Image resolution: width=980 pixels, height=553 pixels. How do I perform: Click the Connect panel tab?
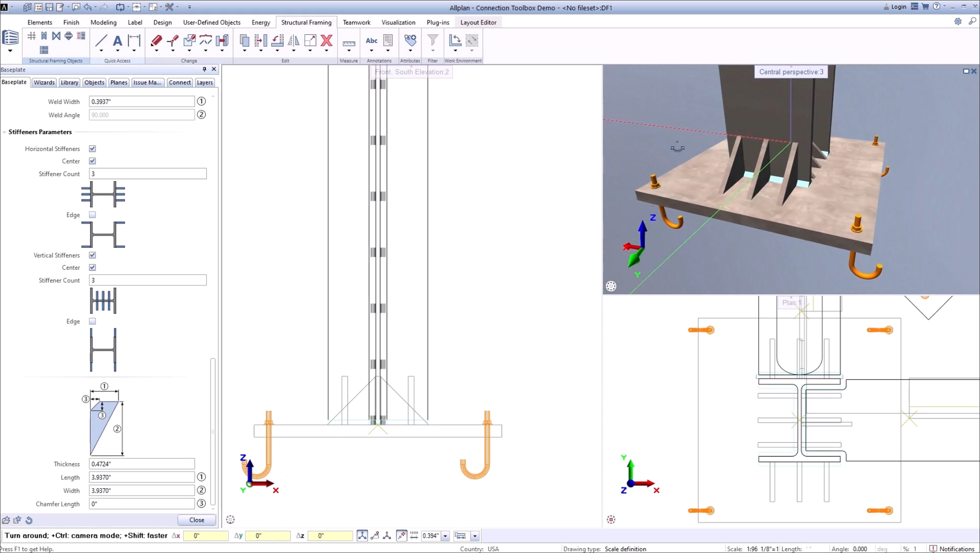coord(179,82)
